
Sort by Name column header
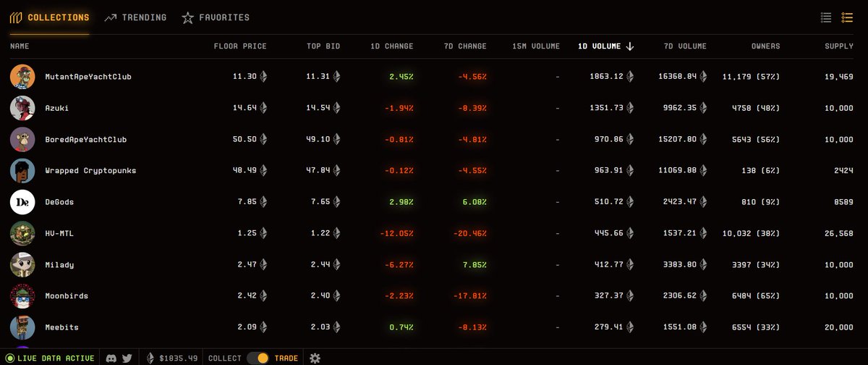(20, 46)
